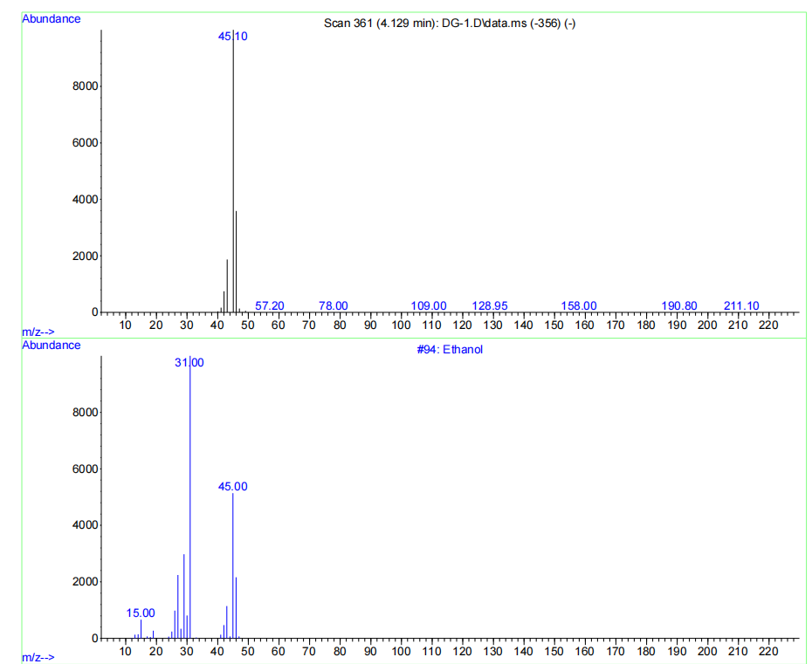Viewport: 812px width, 664px height.
Task: Click the top 'Abundance' axis label
Action: coord(52,18)
